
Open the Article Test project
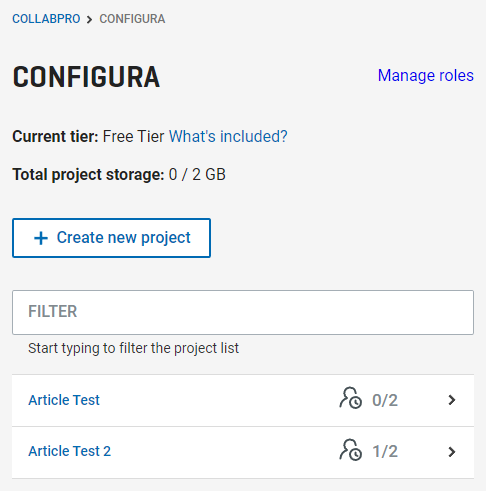(64, 400)
